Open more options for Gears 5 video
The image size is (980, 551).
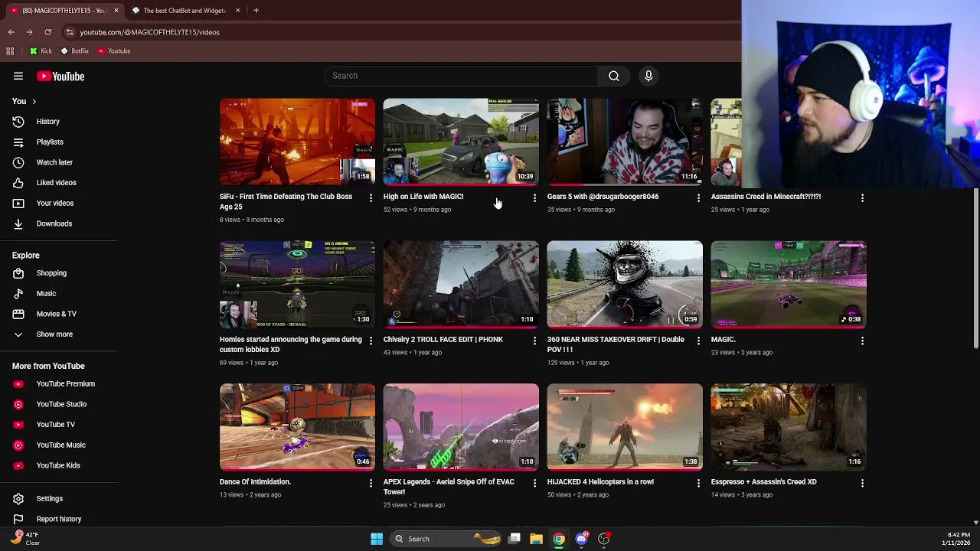coord(698,197)
